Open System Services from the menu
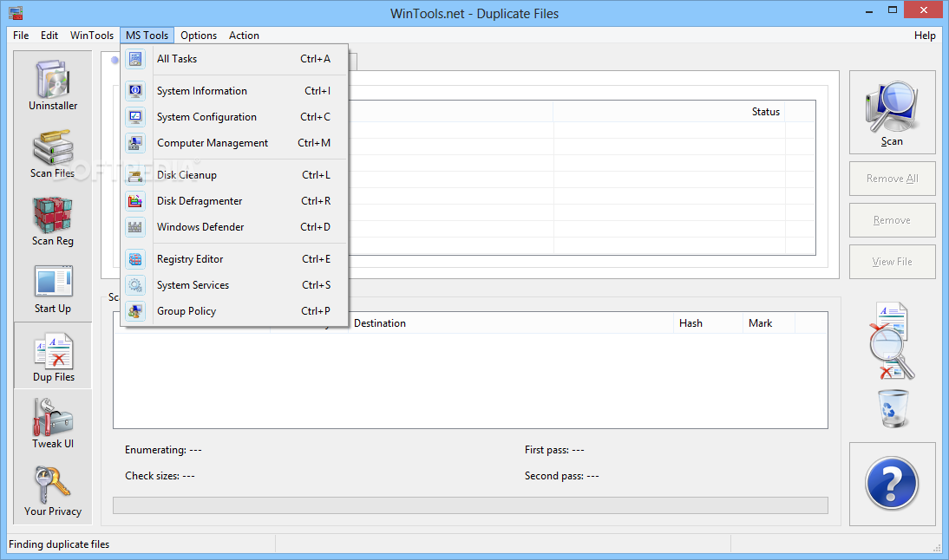 pyautogui.click(x=235, y=285)
